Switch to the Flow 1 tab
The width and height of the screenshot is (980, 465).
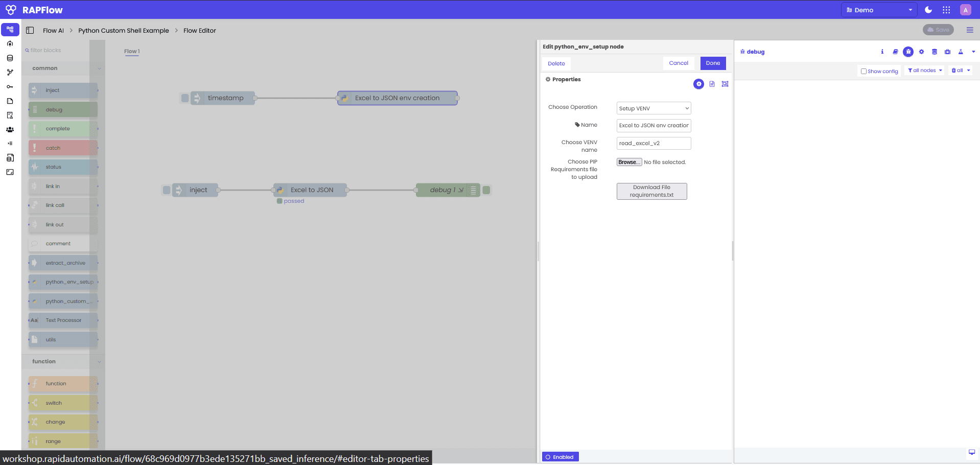[132, 51]
